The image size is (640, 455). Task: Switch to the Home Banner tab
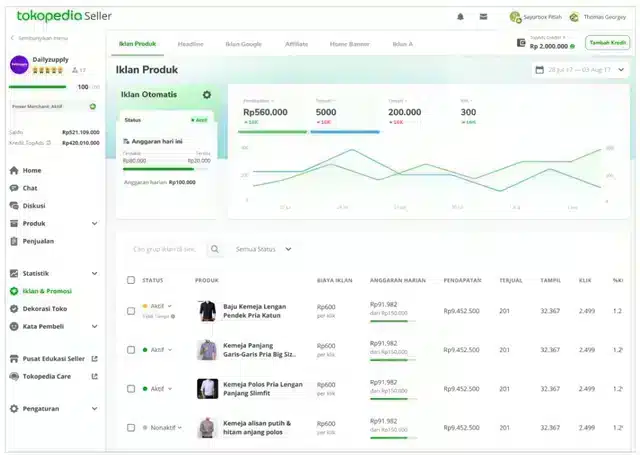349,44
